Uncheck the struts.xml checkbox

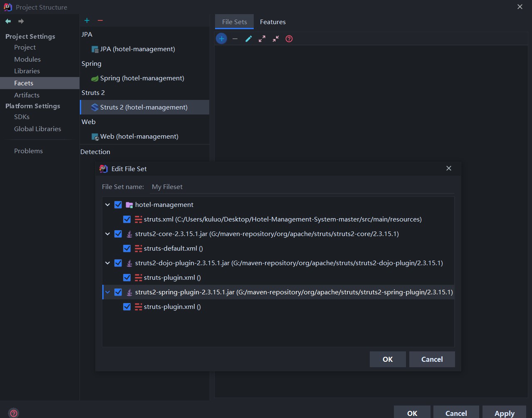(x=127, y=219)
